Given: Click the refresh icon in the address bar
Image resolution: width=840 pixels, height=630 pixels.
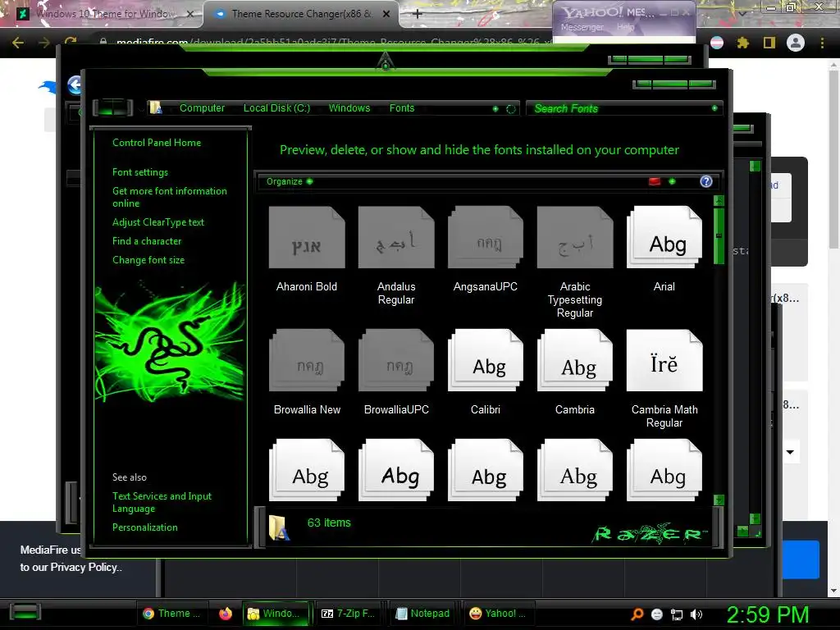Looking at the screenshot, I should coord(511,109).
